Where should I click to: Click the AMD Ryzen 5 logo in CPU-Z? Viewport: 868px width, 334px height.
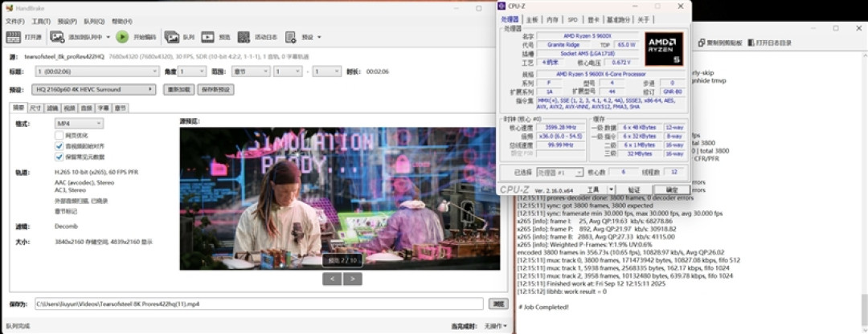point(664,49)
